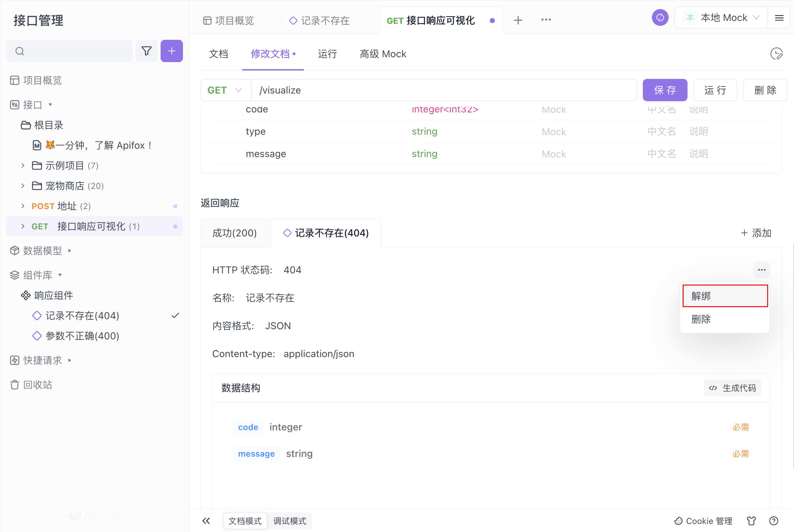Collapse sidebar with double-arrow icon
The height and width of the screenshot is (532, 794).
tap(206, 521)
